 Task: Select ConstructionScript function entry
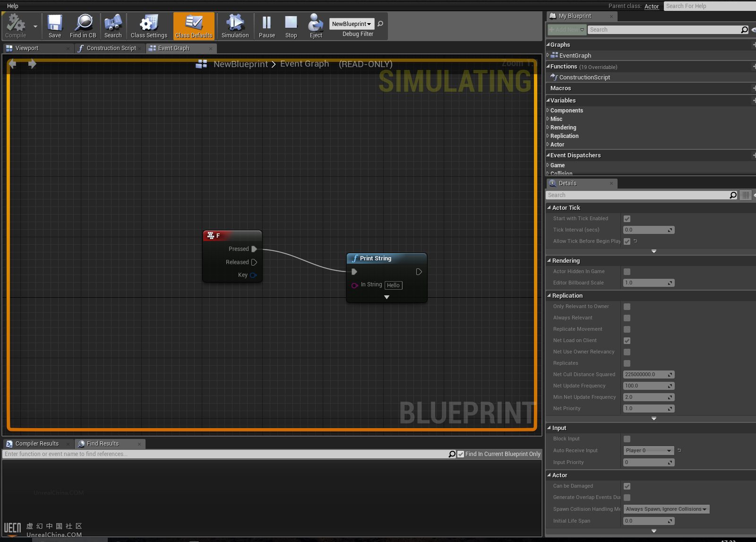coord(584,77)
